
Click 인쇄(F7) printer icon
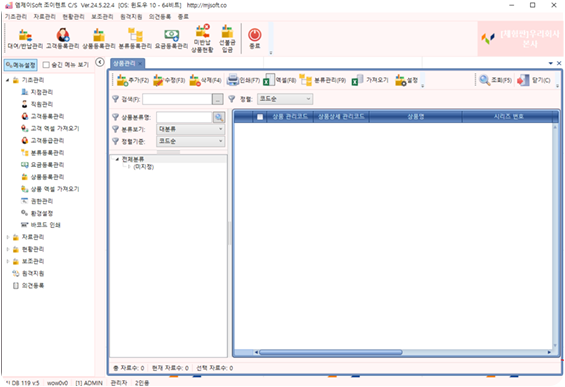tap(232, 80)
